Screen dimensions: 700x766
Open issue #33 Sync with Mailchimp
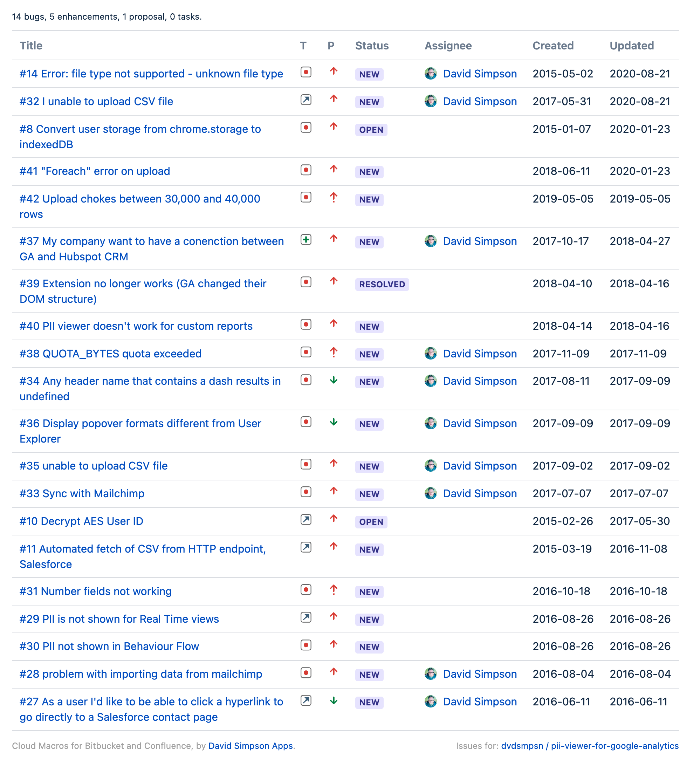82,493
